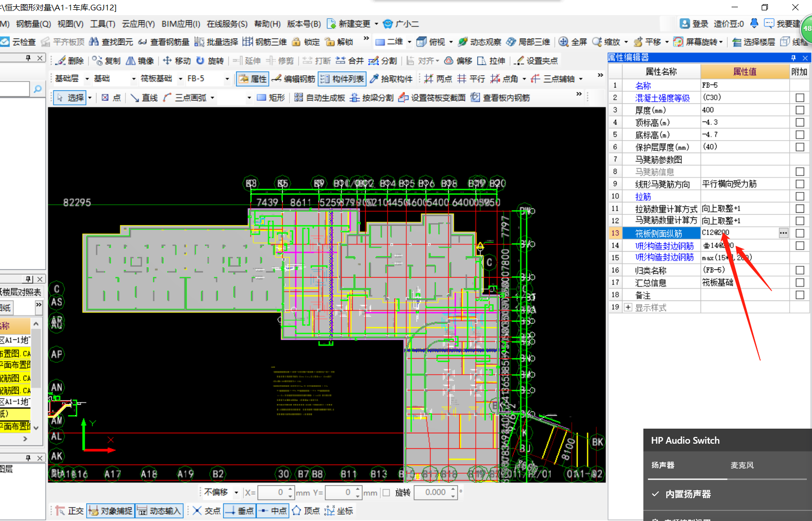The height and width of the screenshot is (521, 812).
Task: Open 设置筏板变截面 tool
Action: click(432, 98)
